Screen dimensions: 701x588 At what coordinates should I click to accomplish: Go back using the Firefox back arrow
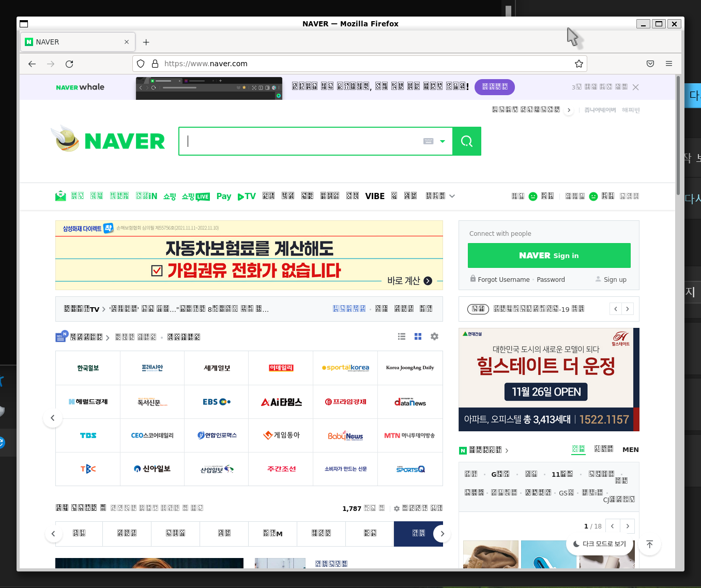32,64
